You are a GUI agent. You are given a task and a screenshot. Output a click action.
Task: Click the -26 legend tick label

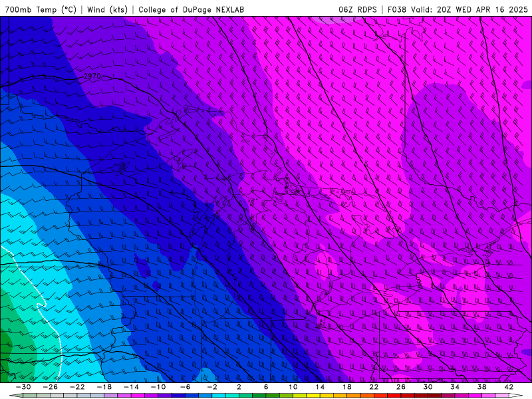pyautogui.click(x=50, y=387)
